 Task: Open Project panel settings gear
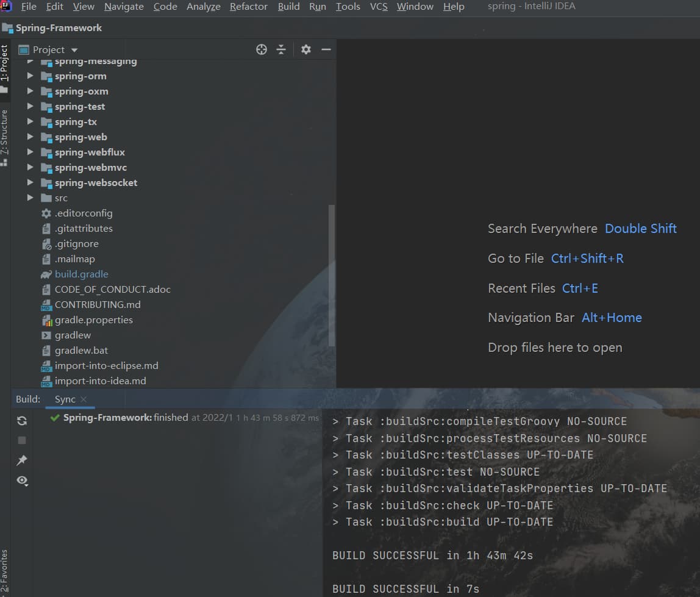click(306, 49)
